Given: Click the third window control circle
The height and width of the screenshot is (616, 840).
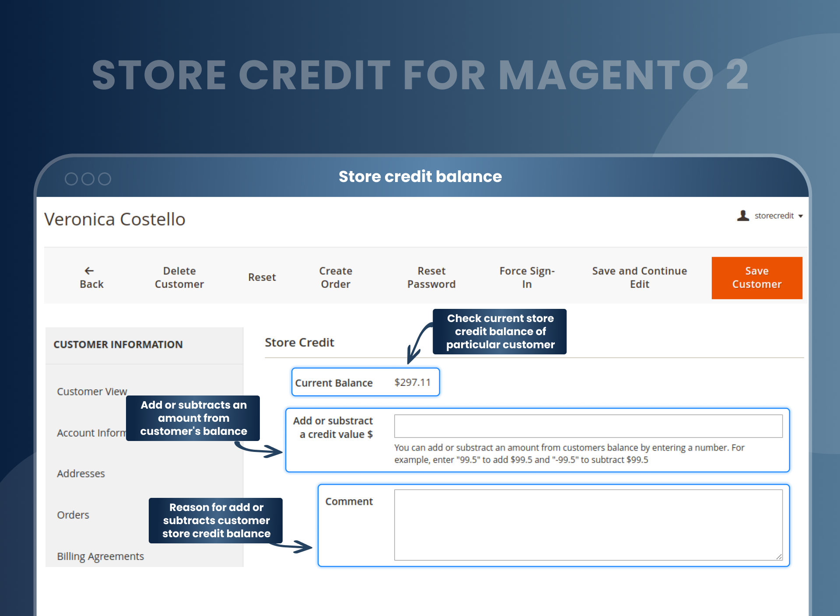Looking at the screenshot, I should click(105, 178).
